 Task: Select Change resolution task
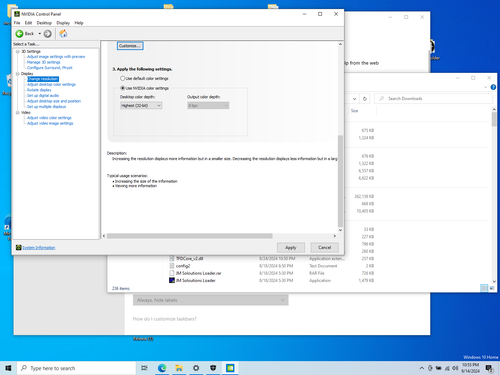43,79
